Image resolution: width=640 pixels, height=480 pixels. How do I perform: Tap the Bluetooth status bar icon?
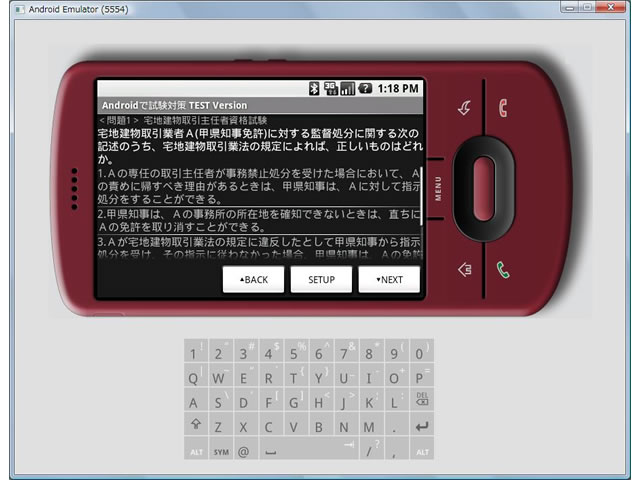coord(312,88)
